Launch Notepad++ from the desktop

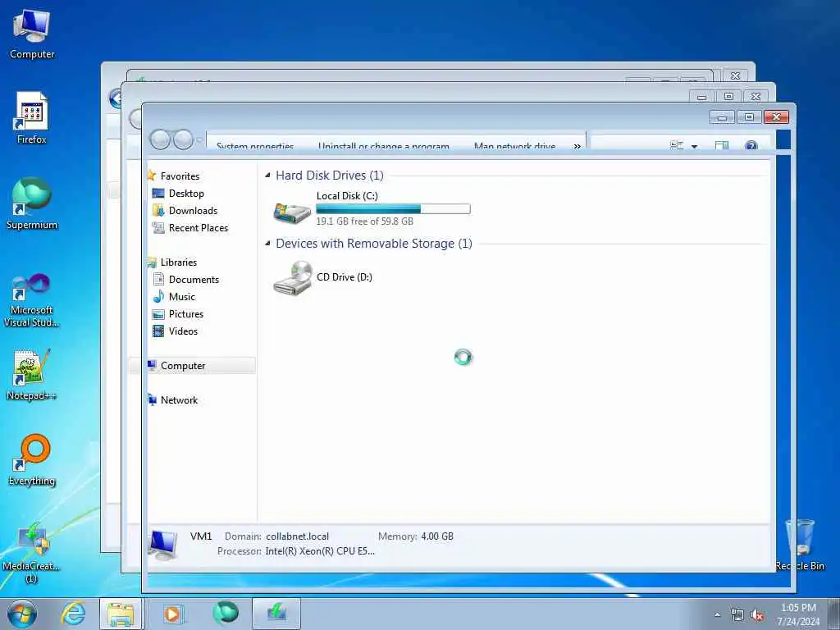coord(32,375)
